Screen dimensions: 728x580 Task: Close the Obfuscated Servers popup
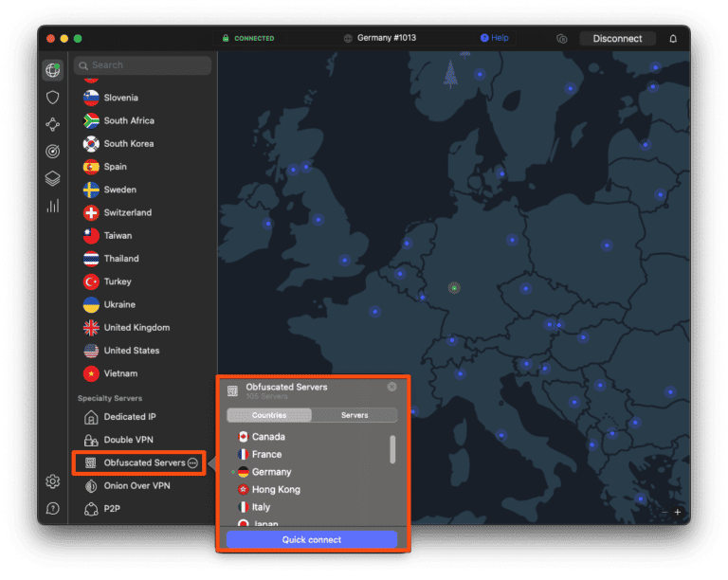point(391,387)
